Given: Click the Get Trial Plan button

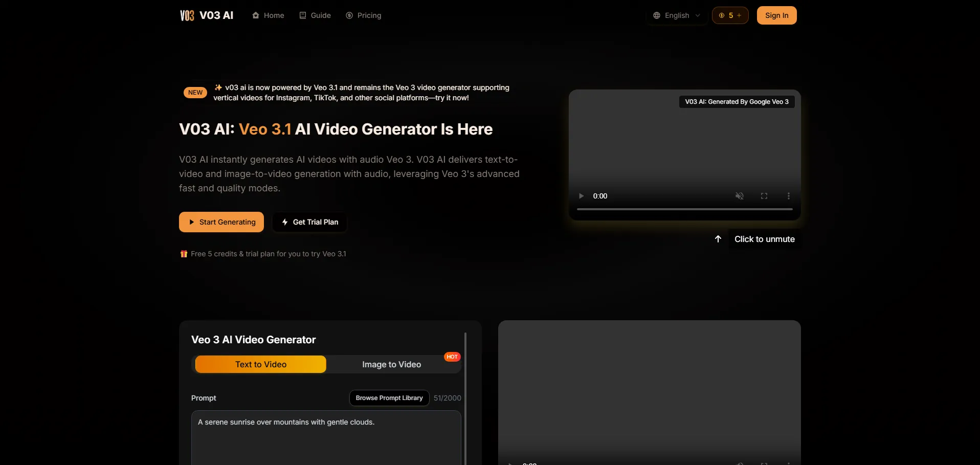Looking at the screenshot, I should [309, 222].
